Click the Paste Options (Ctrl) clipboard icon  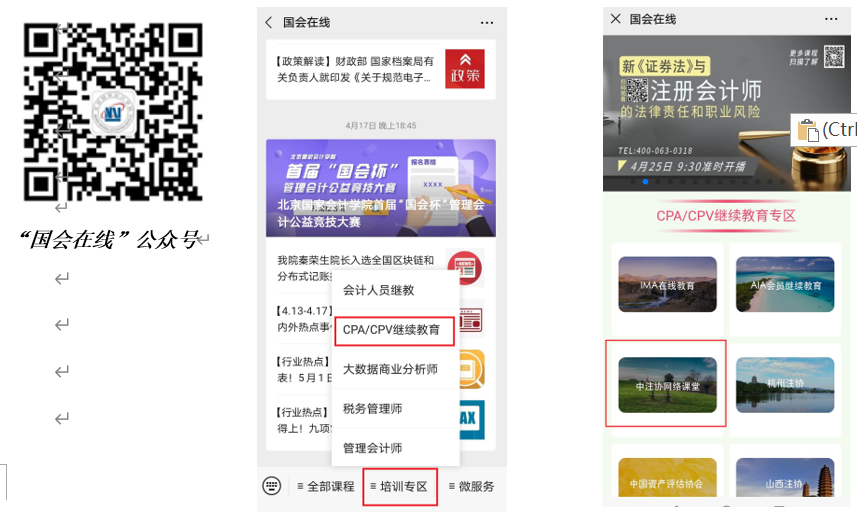tap(808, 130)
